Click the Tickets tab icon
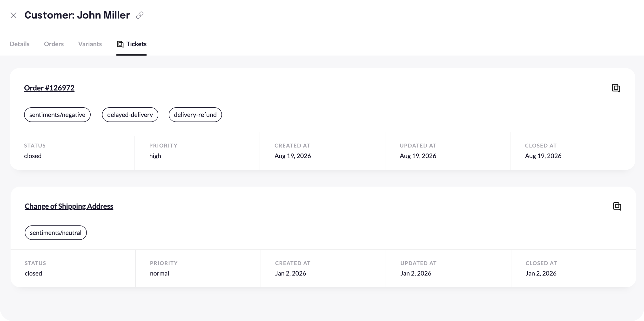 [120, 44]
